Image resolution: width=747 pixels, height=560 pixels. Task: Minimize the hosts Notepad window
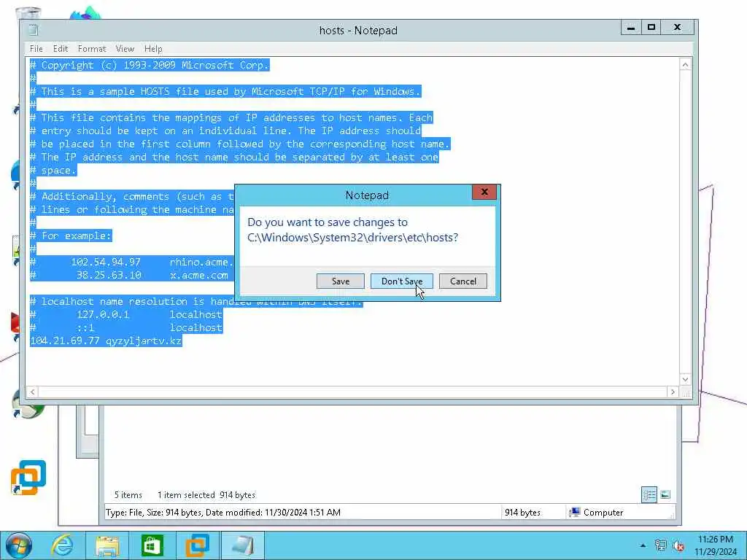pos(631,28)
